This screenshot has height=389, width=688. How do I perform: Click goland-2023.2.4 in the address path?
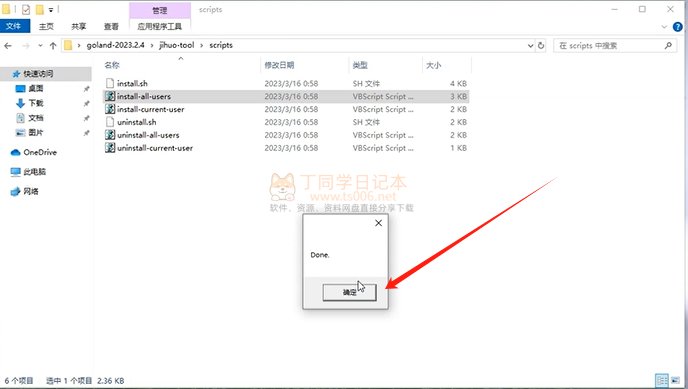(x=115, y=45)
